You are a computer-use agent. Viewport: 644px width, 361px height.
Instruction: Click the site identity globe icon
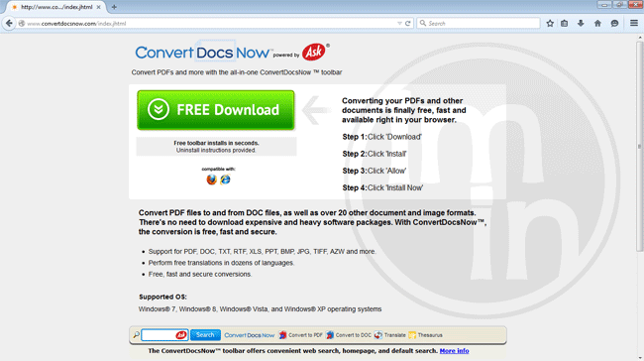click(22, 24)
